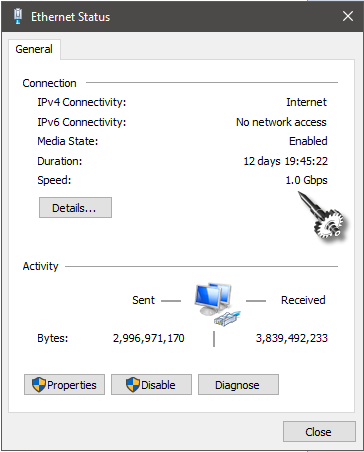Click the shield icon on Properties button

[x=39, y=384]
